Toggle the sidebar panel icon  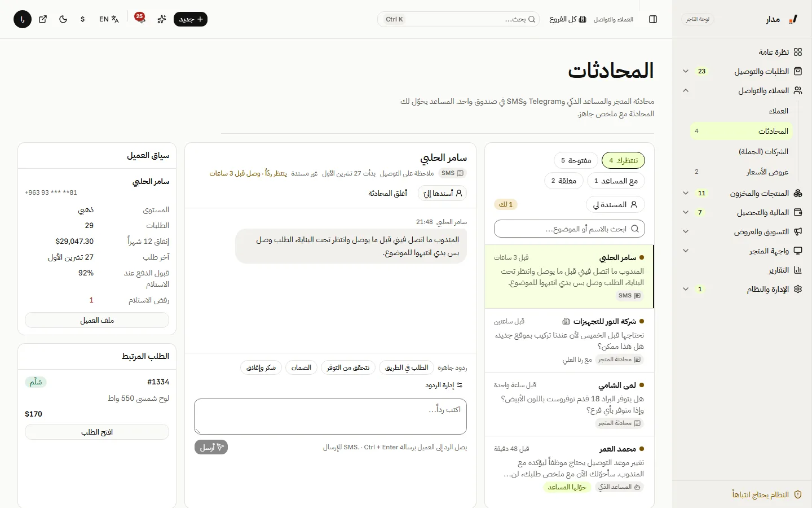(x=653, y=19)
